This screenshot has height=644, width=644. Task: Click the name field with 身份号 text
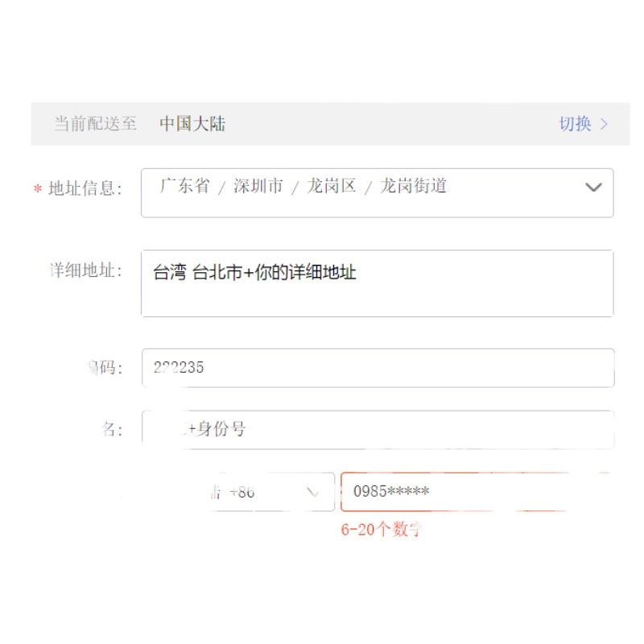(377, 430)
